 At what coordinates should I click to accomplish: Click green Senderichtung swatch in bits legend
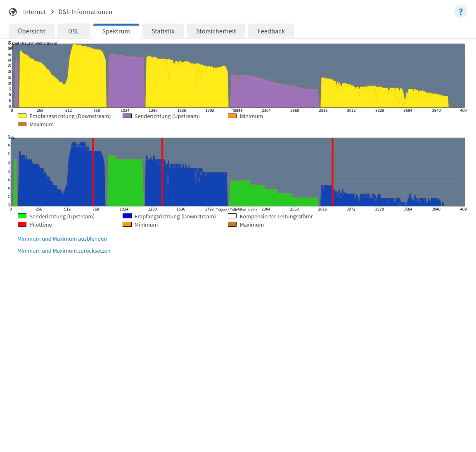point(22,216)
